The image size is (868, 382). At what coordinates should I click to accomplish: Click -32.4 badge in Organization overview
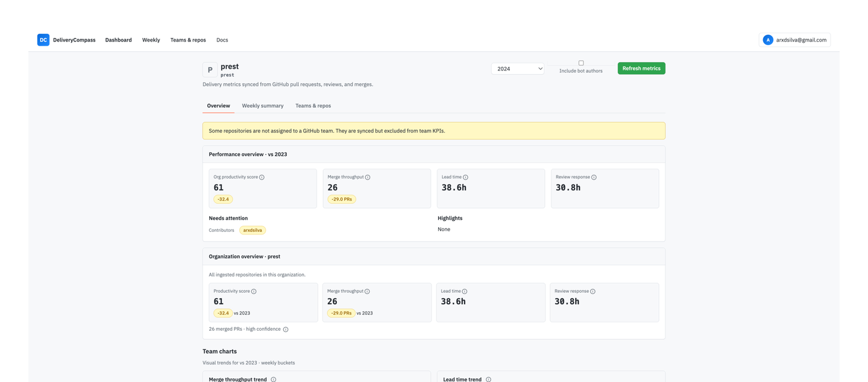point(223,313)
